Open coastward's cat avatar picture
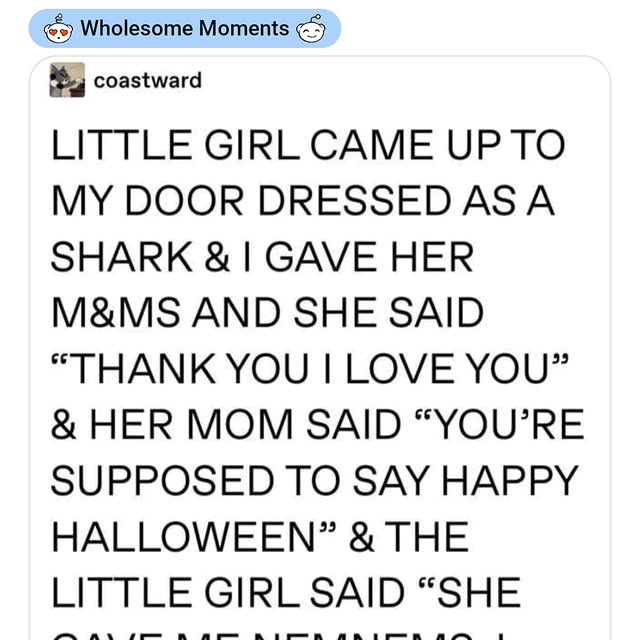Screen dimensions: 640x640 click(68, 82)
